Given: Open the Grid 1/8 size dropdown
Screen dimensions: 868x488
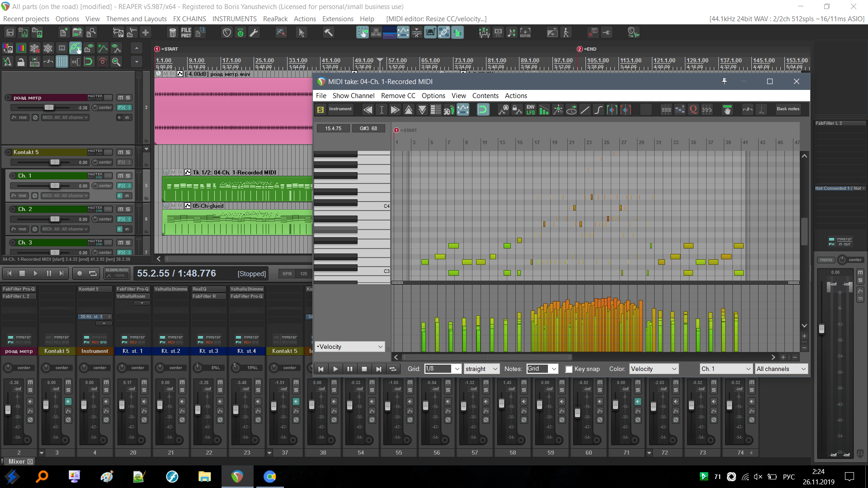Looking at the screenshot, I should pos(457,369).
